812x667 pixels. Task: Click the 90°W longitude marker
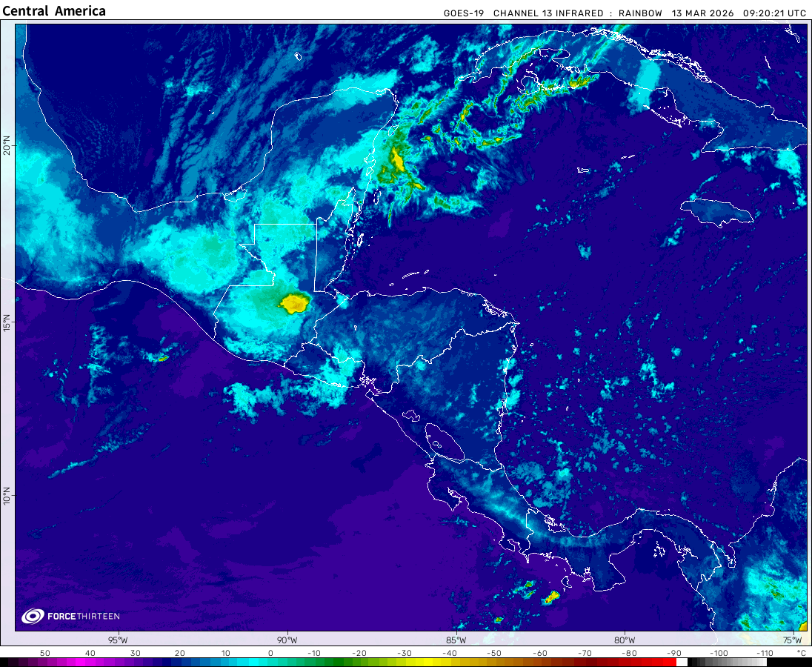click(x=287, y=640)
